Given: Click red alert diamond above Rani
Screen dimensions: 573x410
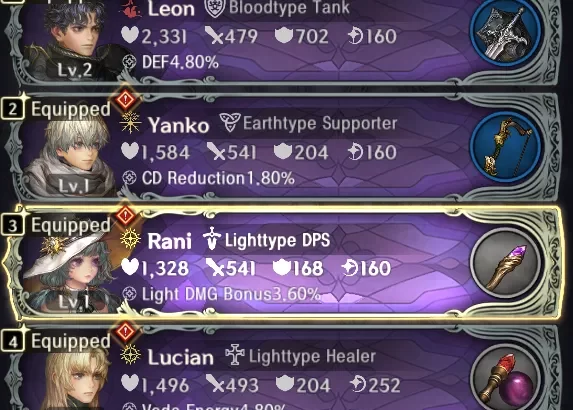Looking at the screenshot, I should [126, 215].
